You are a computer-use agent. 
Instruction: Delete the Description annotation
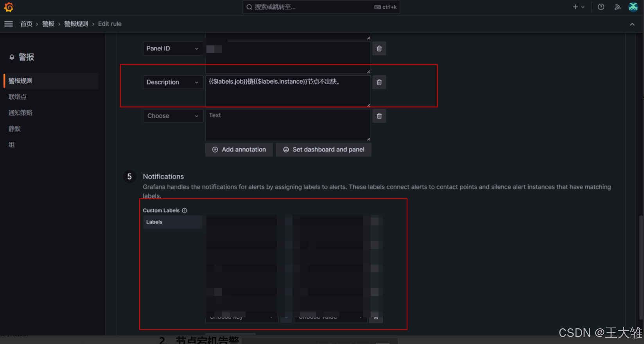379,82
